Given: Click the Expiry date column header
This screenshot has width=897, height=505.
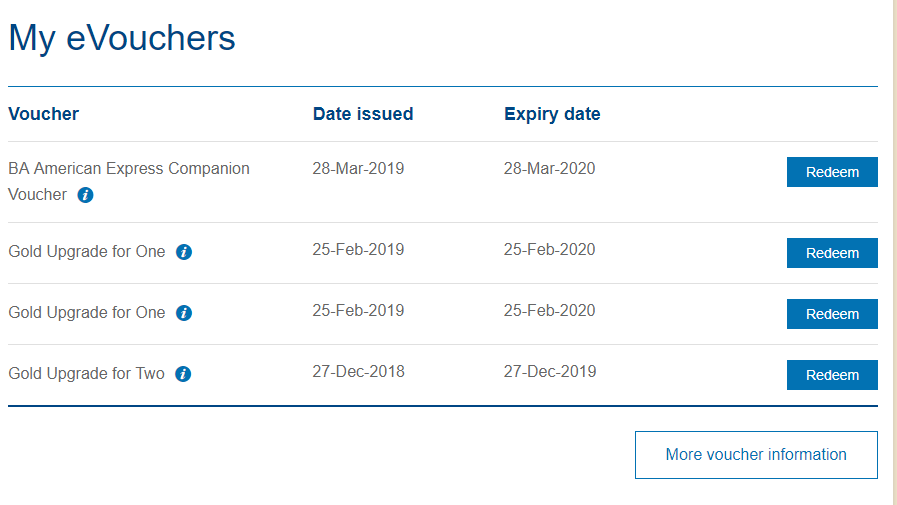Looking at the screenshot, I should pyautogui.click(x=552, y=114).
